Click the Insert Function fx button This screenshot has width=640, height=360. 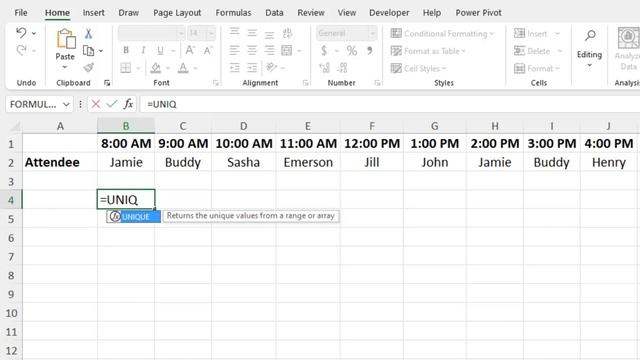coord(128,104)
